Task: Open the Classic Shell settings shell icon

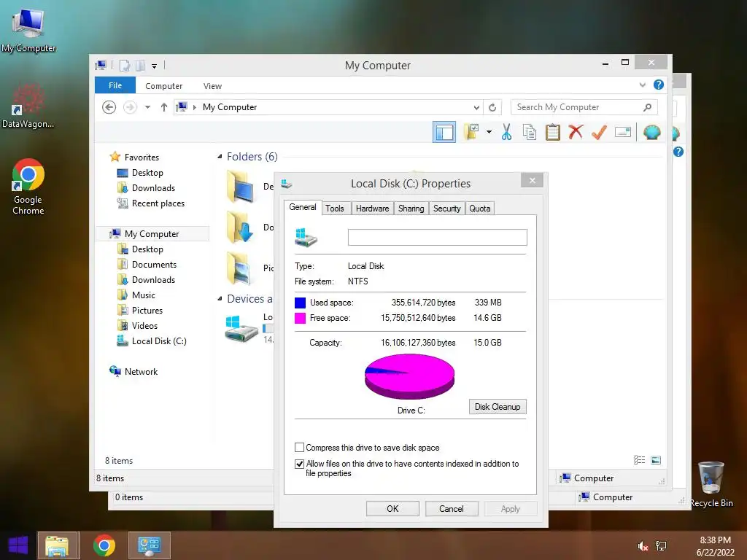Action: point(651,132)
